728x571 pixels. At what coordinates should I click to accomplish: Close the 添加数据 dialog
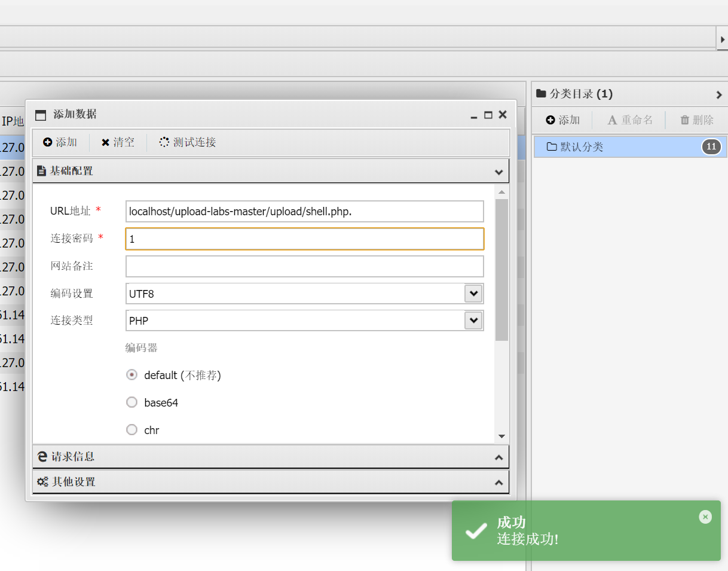tap(503, 115)
